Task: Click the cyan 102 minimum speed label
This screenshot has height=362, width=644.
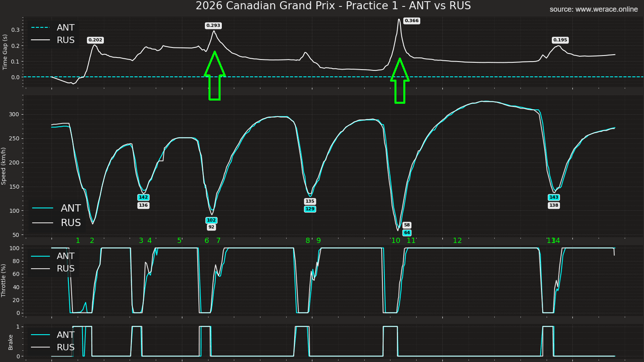Action: pyautogui.click(x=211, y=220)
